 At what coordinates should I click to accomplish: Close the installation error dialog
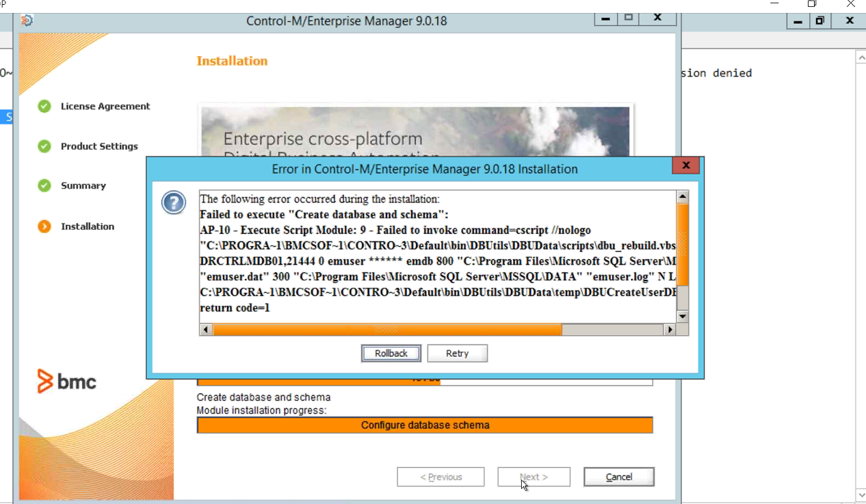coord(685,165)
